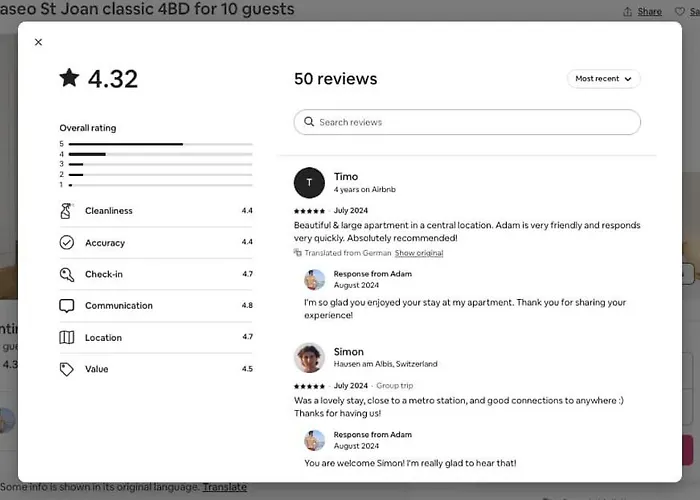Viewport: 700px width, 500px height.
Task: Click the Share button at top right
Action: click(642, 12)
